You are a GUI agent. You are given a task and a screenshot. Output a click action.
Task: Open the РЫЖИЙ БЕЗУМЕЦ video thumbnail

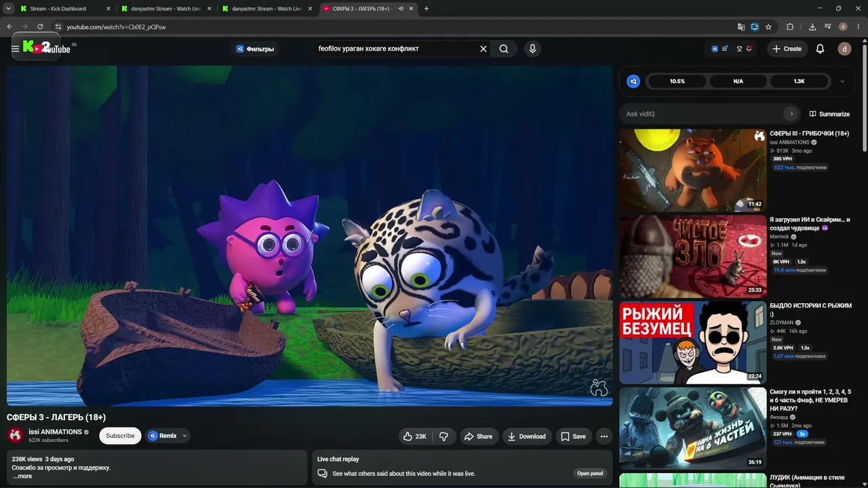[x=693, y=342]
